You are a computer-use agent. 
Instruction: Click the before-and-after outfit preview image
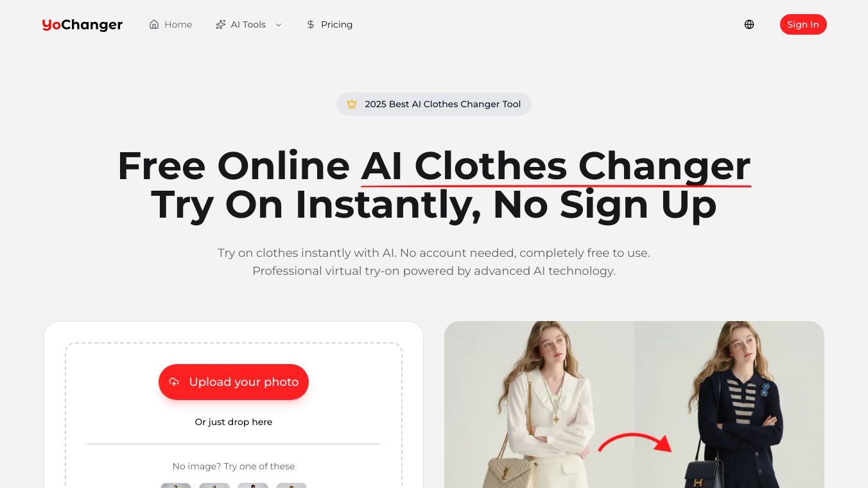(x=634, y=405)
